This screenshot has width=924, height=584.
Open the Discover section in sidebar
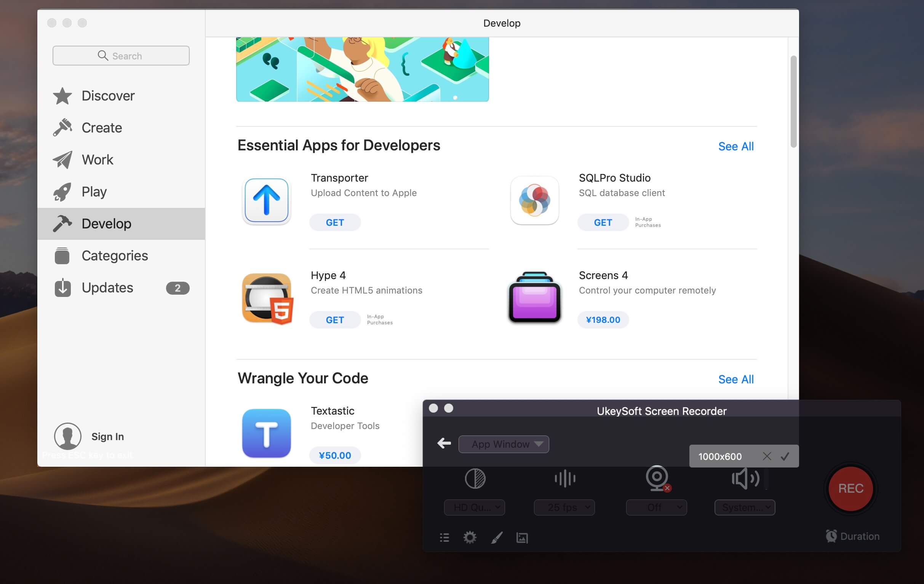pos(121,96)
